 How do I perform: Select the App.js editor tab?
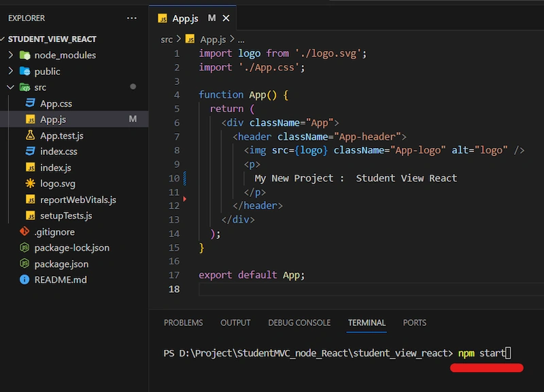point(192,18)
